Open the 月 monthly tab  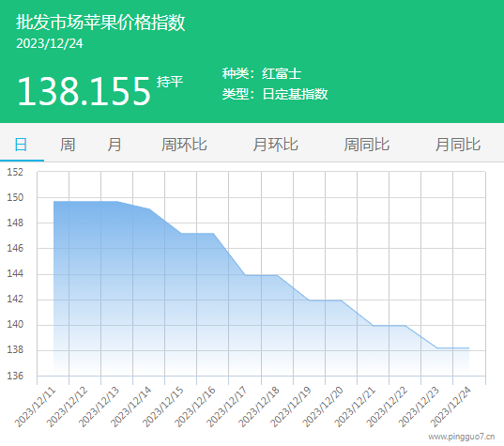(x=115, y=145)
